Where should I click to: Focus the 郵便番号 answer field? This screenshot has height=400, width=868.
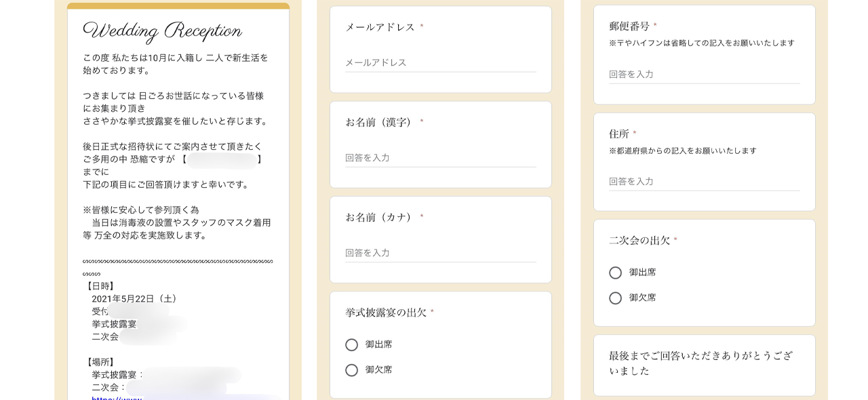click(x=704, y=75)
